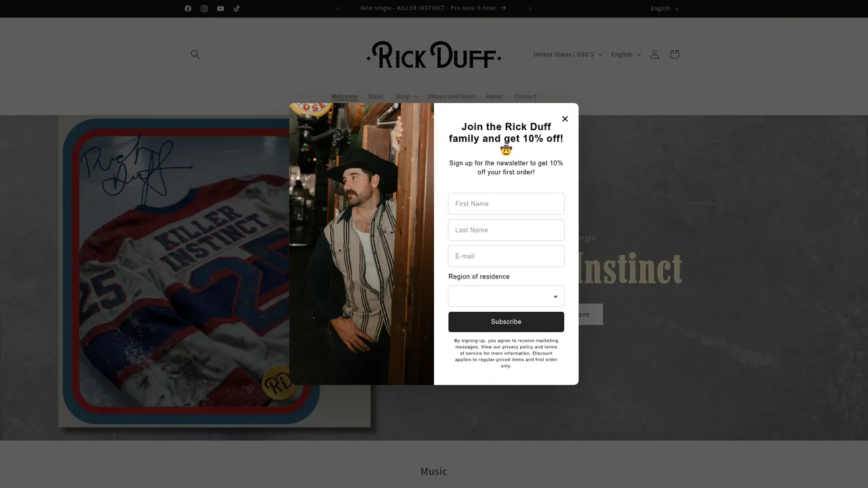Screen dimensions: 868x488
Task: Click the cowboy photo in the popup
Action: pyautogui.click(x=361, y=244)
